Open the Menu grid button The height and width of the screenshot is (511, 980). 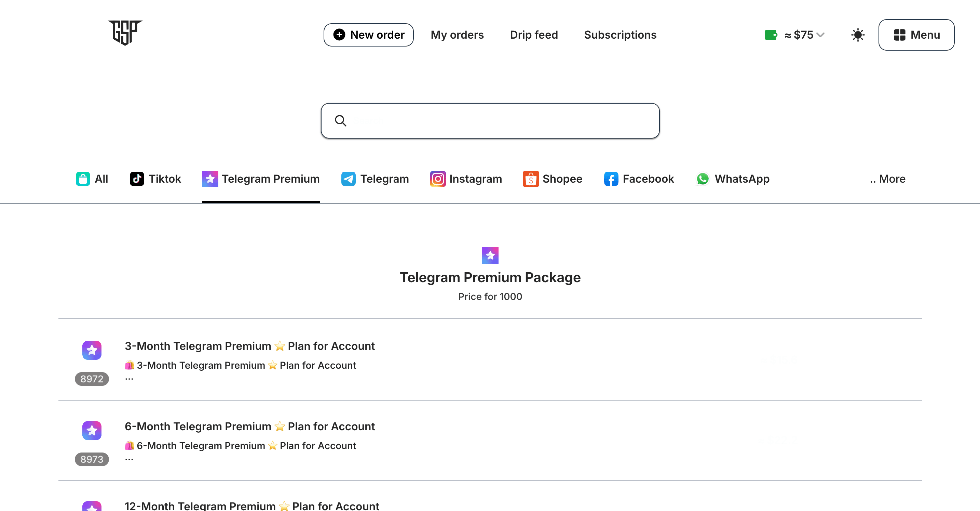click(916, 35)
